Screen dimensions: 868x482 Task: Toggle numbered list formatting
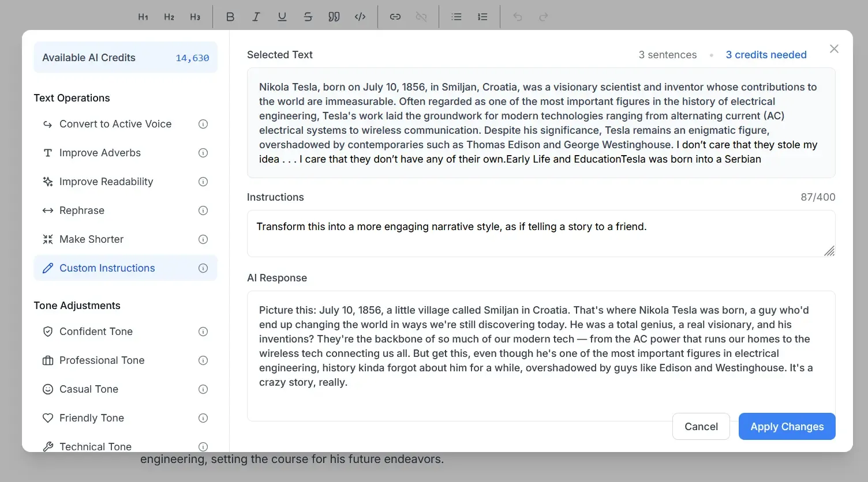click(x=482, y=17)
